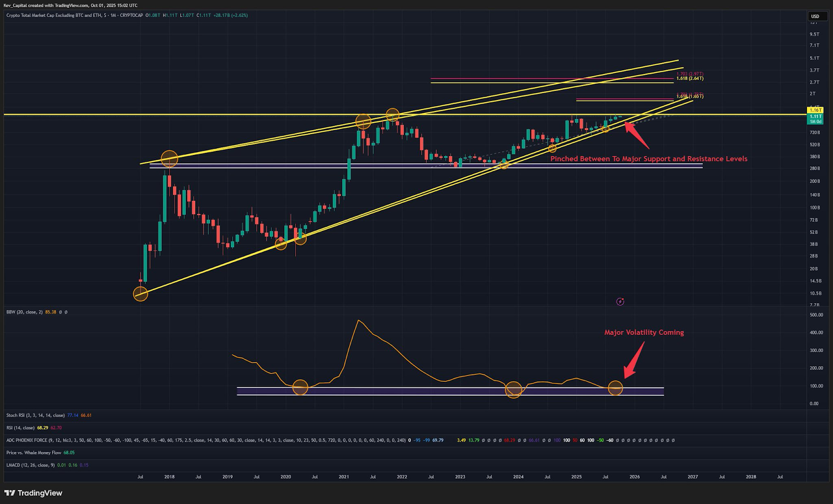This screenshot has width=833, height=504.
Task: Open the USD currency selector
Action: coord(815,16)
